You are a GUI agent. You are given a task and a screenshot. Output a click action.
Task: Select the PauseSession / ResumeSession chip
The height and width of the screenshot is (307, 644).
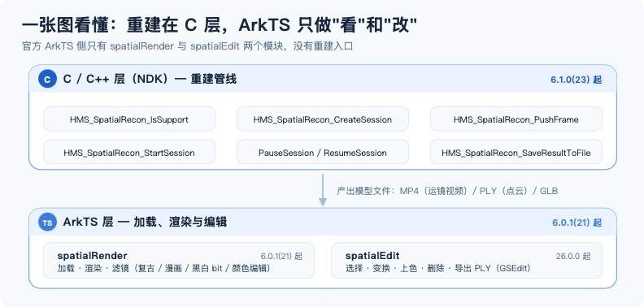pyautogui.click(x=323, y=152)
